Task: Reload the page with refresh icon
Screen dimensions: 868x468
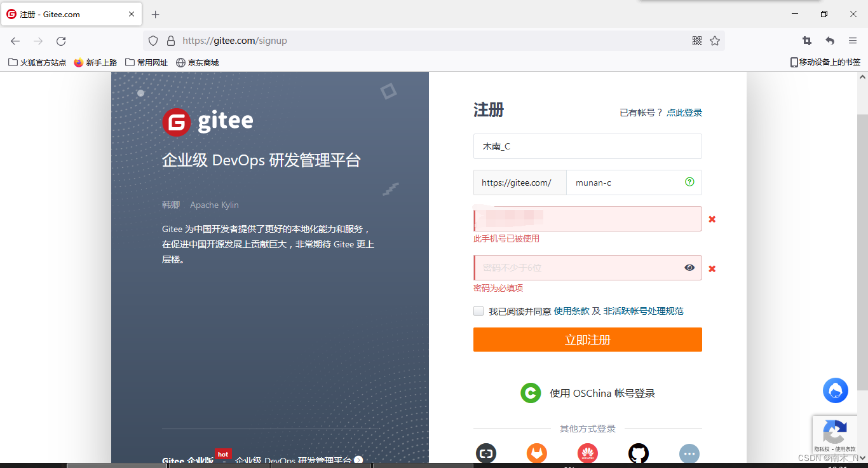Action: tap(61, 41)
